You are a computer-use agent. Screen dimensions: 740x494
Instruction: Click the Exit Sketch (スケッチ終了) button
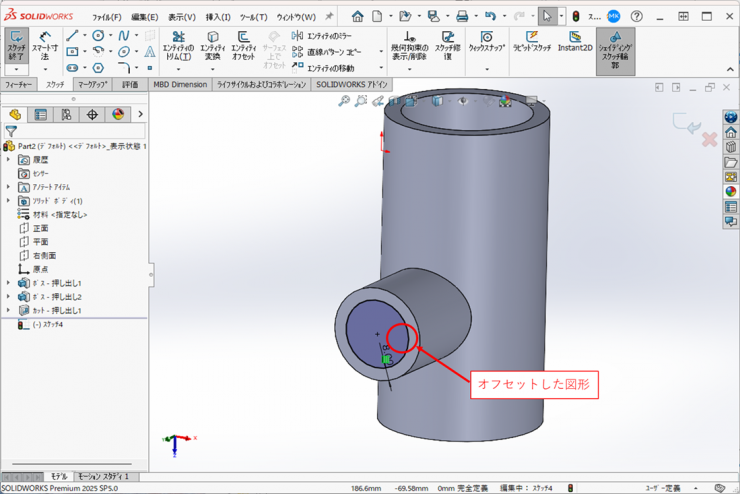click(x=17, y=46)
